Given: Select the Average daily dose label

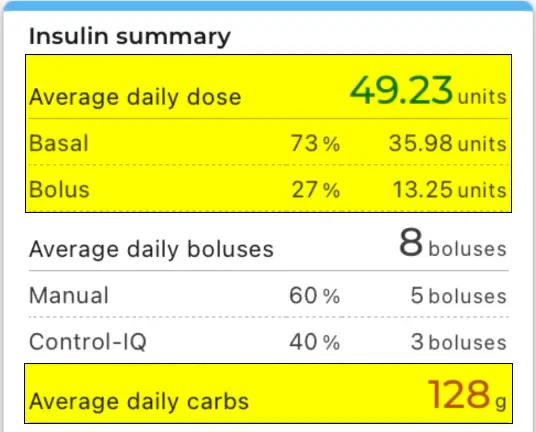Looking at the screenshot, I should 135,97.
